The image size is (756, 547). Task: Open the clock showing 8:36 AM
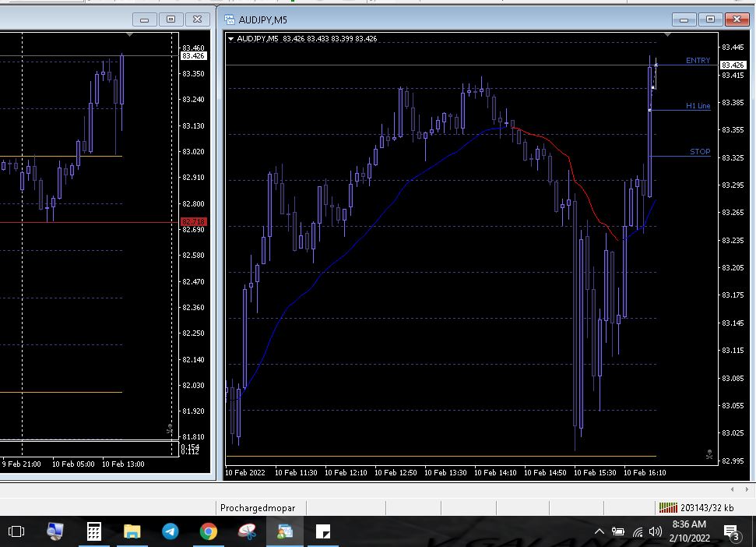coord(689,531)
